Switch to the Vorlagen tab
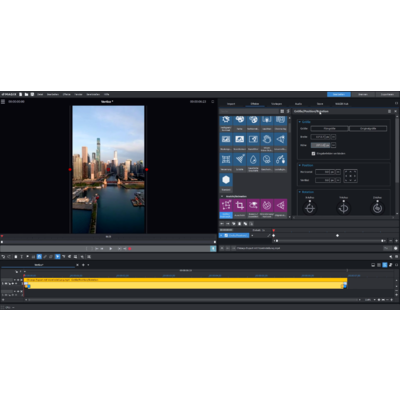This screenshot has width=400, height=400. [276, 104]
